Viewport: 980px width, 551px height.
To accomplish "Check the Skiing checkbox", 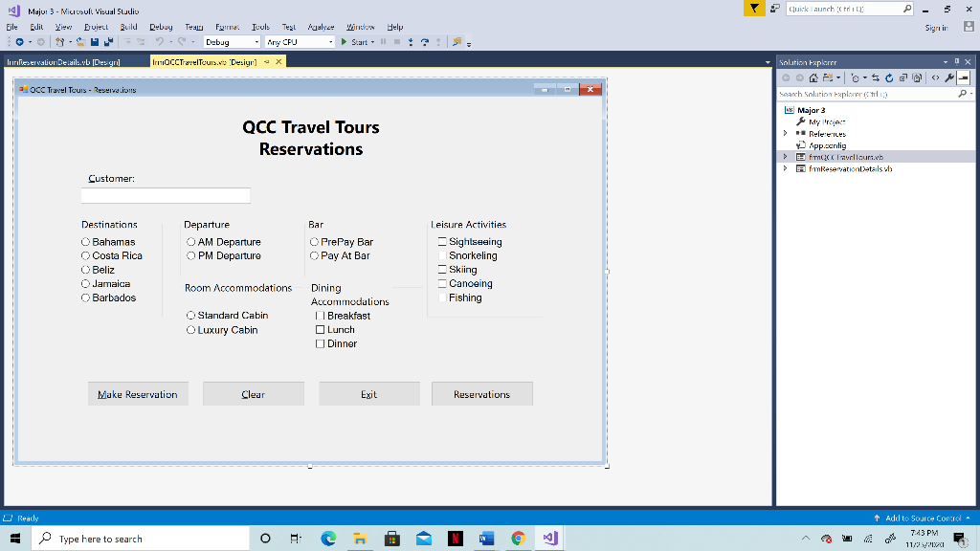I will coord(442,269).
